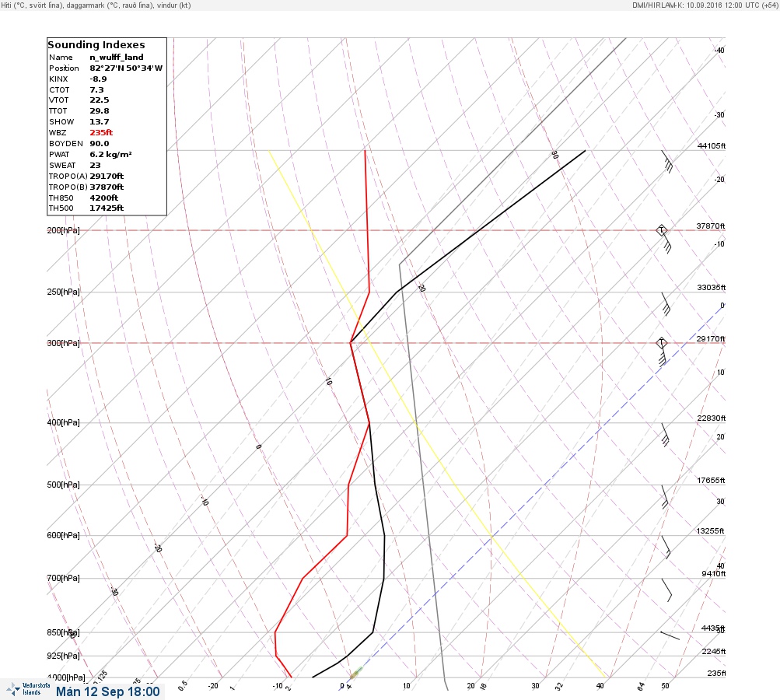Click the wind barb at 44105ft level
The width and height of the screenshot is (780, 700).
point(667,162)
